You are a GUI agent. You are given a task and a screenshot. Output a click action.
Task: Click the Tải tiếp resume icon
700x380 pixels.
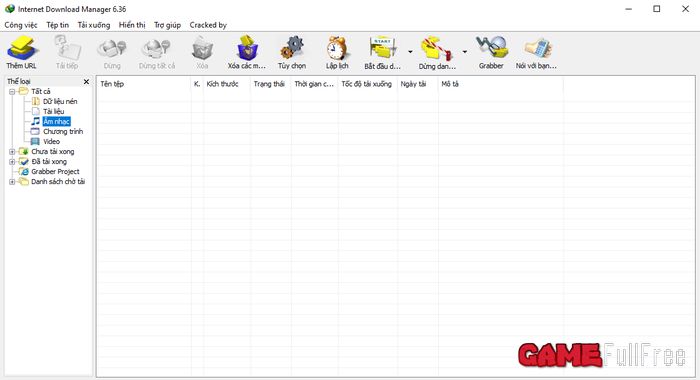pyautogui.click(x=67, y=48)
